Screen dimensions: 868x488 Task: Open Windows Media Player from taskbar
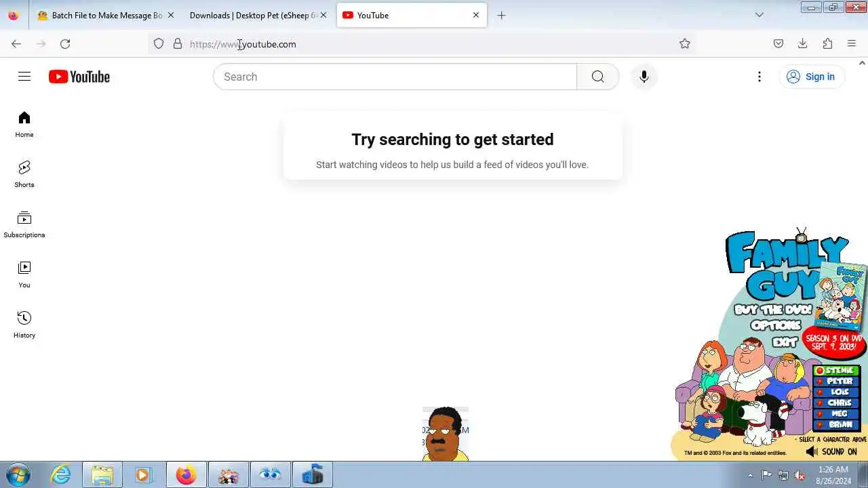(143, 475)
